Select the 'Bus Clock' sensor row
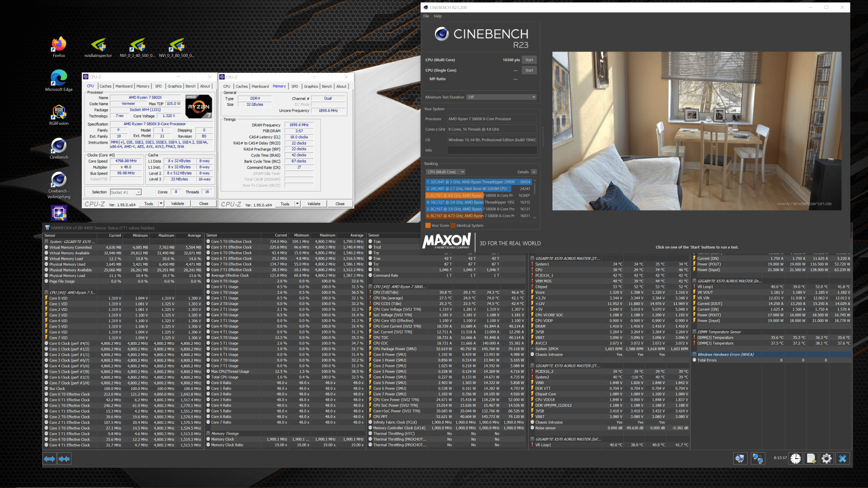 tap(123, 389)
